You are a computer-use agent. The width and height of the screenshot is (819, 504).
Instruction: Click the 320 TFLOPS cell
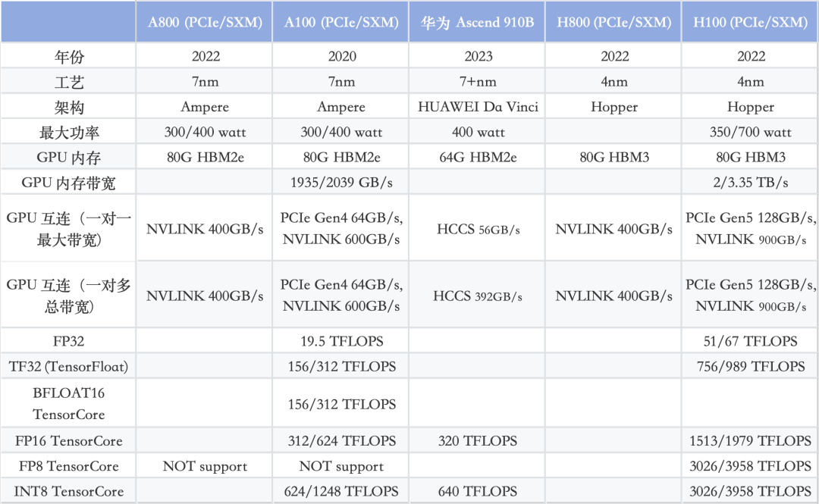pos(478,441)
